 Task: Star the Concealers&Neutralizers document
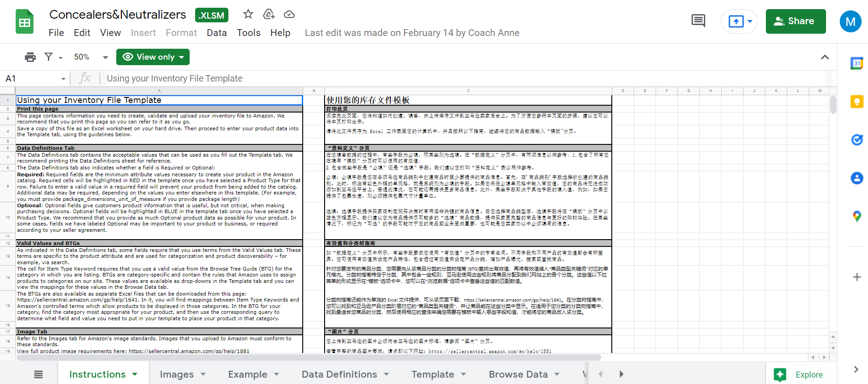coord(248,14)
